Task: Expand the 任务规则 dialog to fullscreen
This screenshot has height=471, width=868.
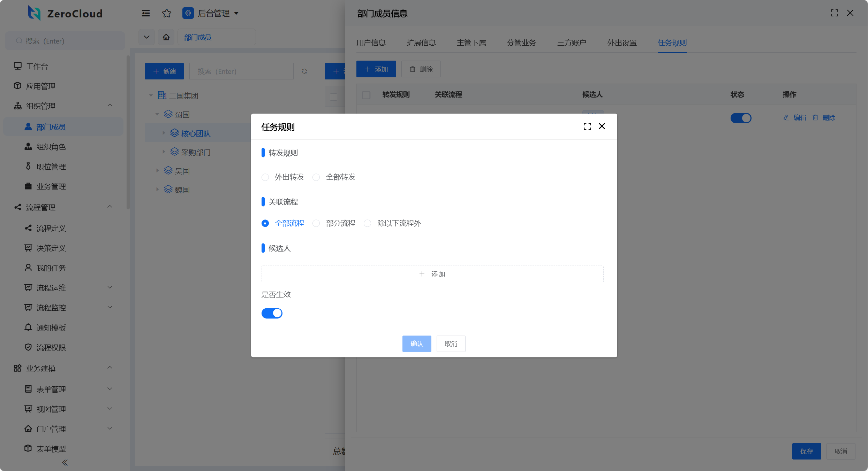Action: (587, 126)
